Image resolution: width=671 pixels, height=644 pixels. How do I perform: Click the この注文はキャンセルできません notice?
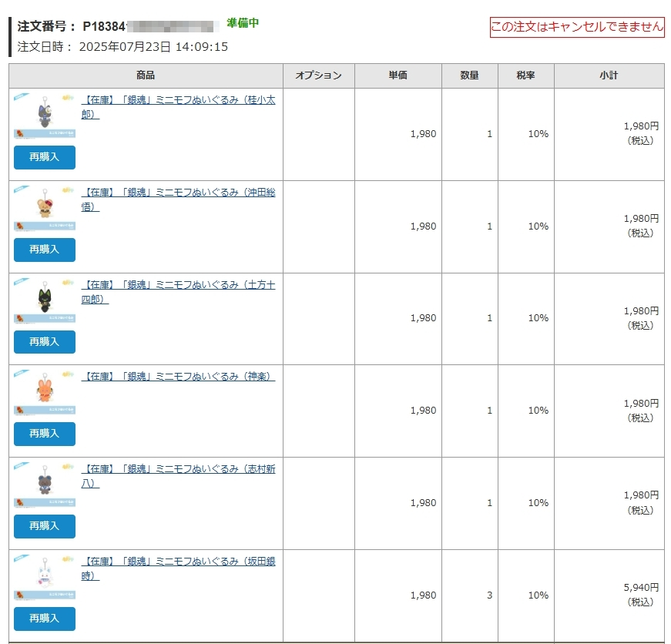[577, 28]
